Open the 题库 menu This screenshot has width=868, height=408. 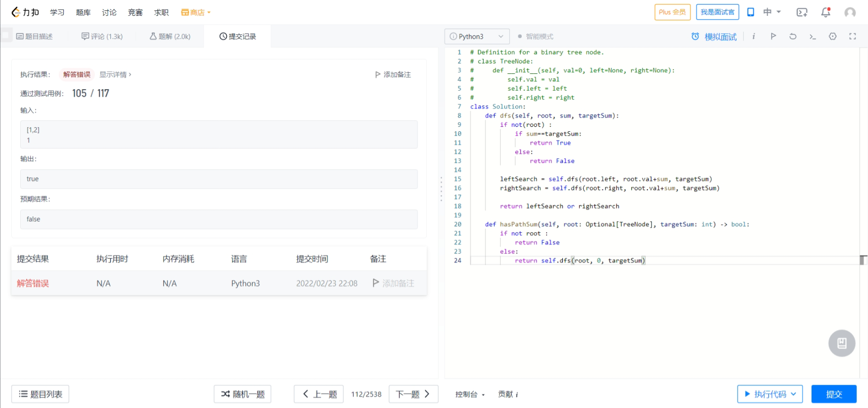coord(83,12)
